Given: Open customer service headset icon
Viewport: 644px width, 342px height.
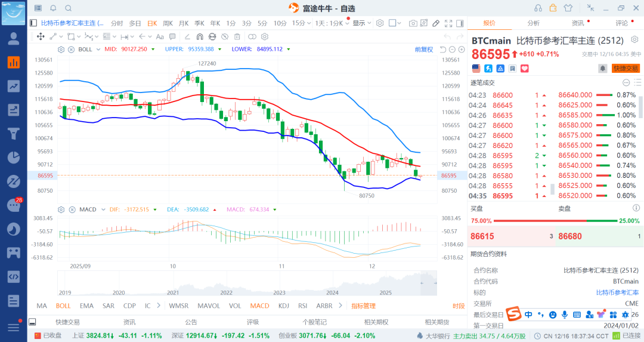Looking at the screenshot, I should [538, 8].
